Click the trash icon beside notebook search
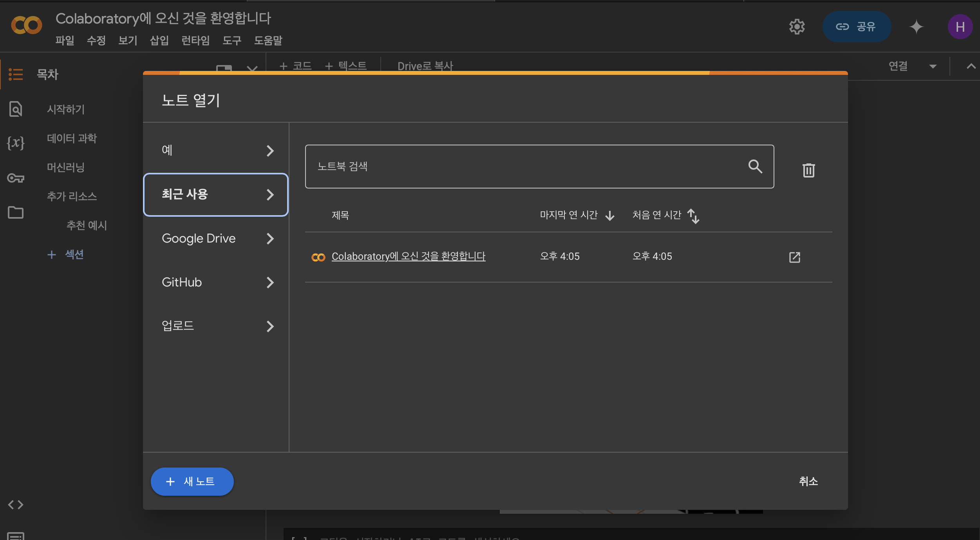This screenshot has height=540, width=980. [808, 170]
